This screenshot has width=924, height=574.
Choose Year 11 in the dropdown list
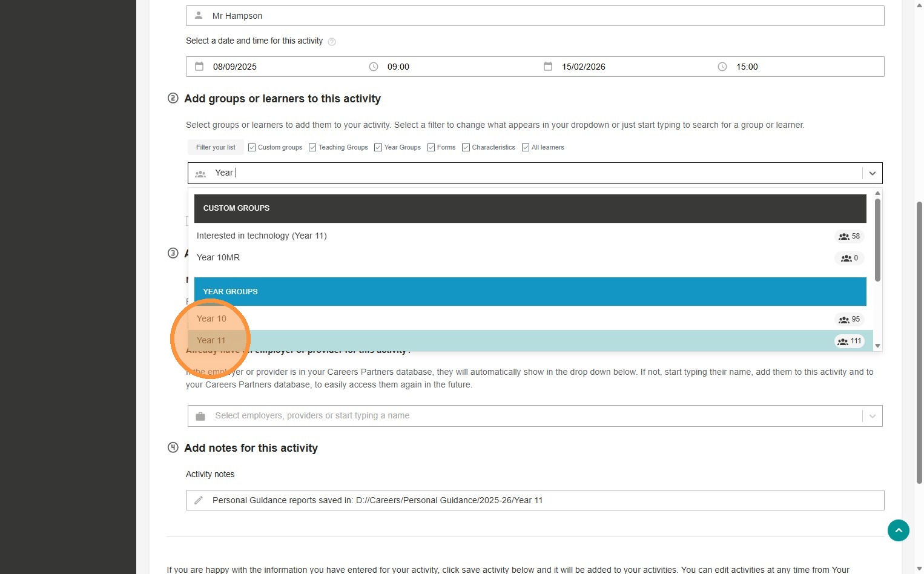(530, 340)
